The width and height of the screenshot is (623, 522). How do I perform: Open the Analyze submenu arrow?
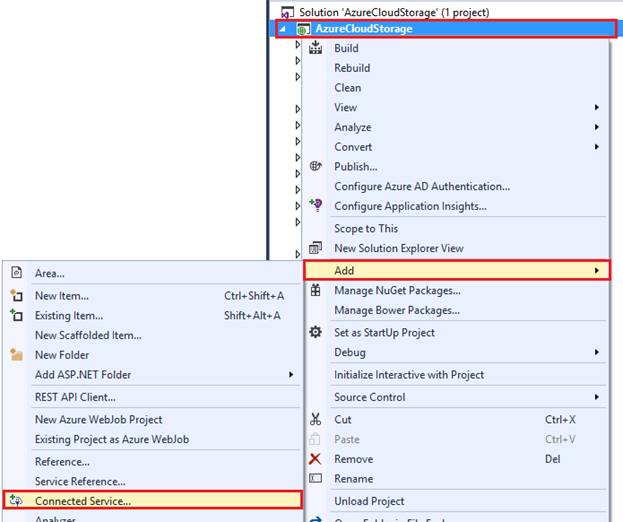[x=596, y=127]
